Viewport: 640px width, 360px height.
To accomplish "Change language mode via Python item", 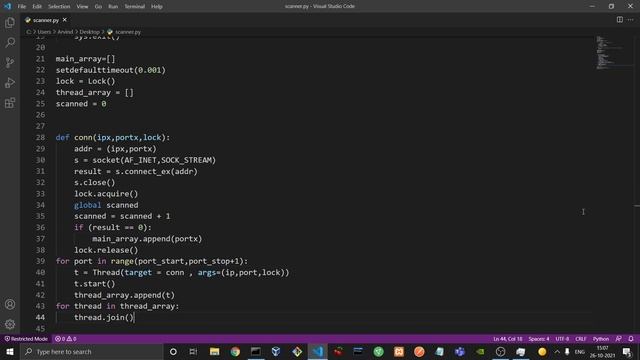I will tap(600, 339).
